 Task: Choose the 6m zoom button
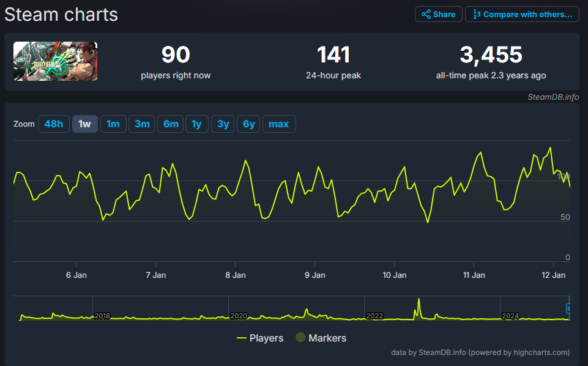click(x=171, y=124)
